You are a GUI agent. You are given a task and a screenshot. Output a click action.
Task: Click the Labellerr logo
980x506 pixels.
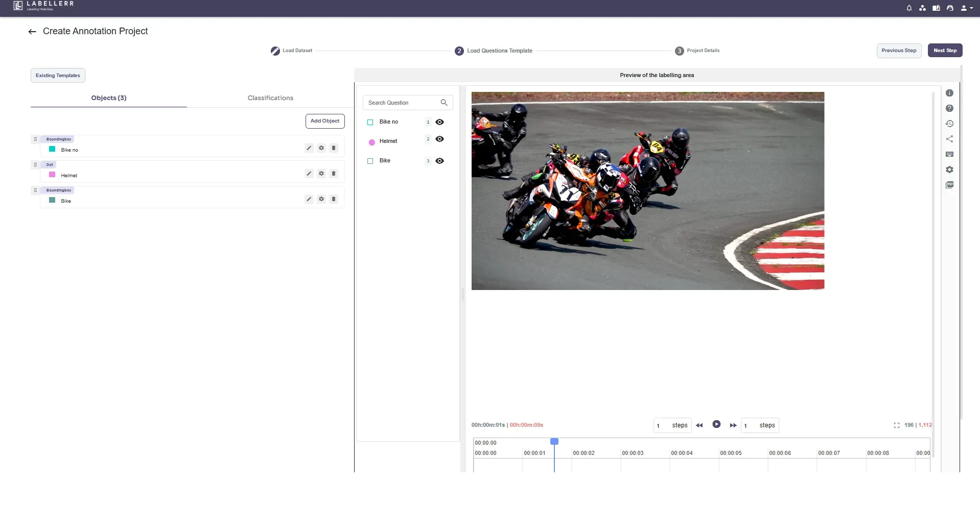point(43,6)
